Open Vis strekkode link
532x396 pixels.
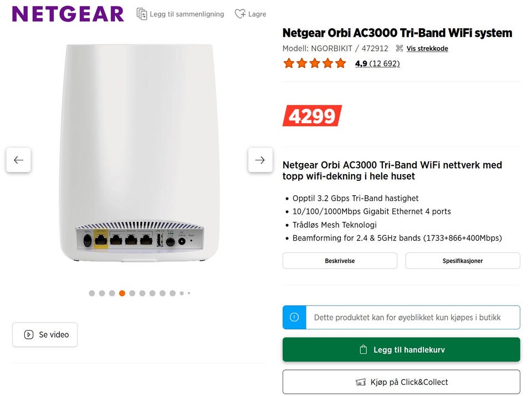427,49
